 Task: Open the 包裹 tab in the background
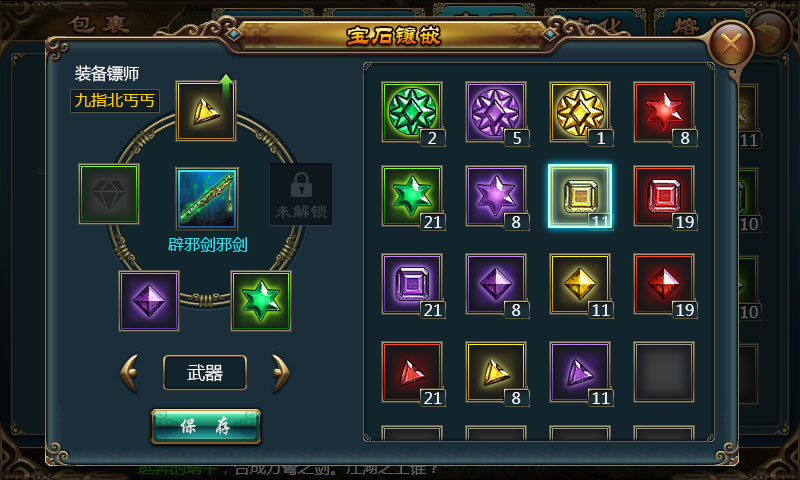pos(98,24)
